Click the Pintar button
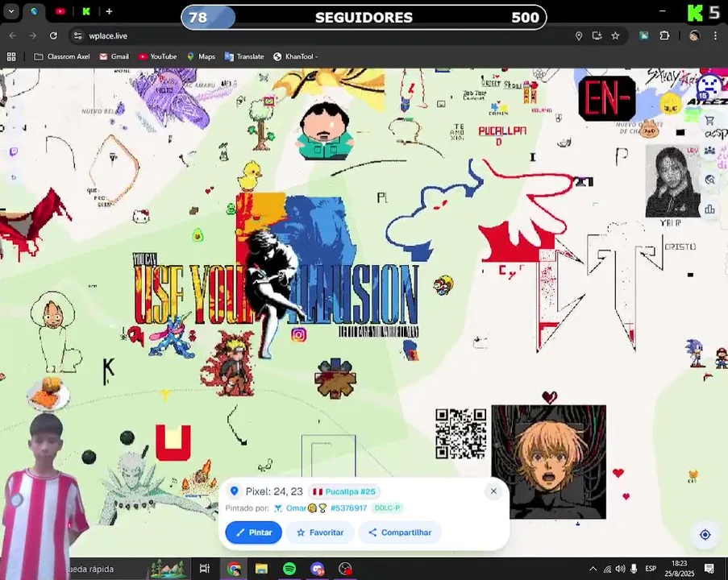Screen dimensions: 728x580 [x=253, y=532]
